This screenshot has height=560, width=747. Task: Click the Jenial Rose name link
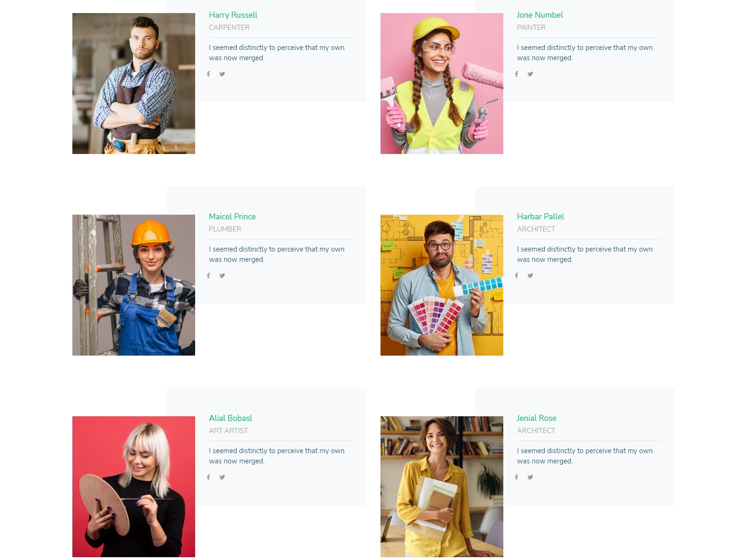(x=536, y=418)
